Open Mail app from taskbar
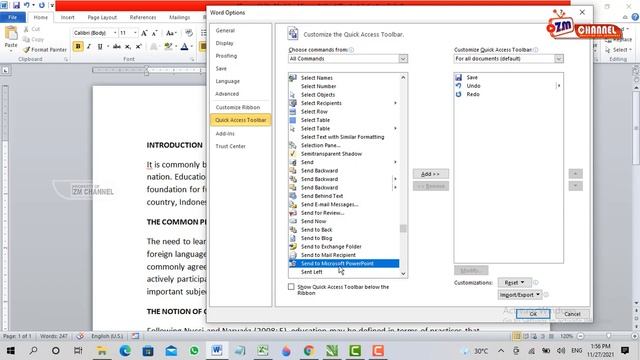 pos(171,351)
